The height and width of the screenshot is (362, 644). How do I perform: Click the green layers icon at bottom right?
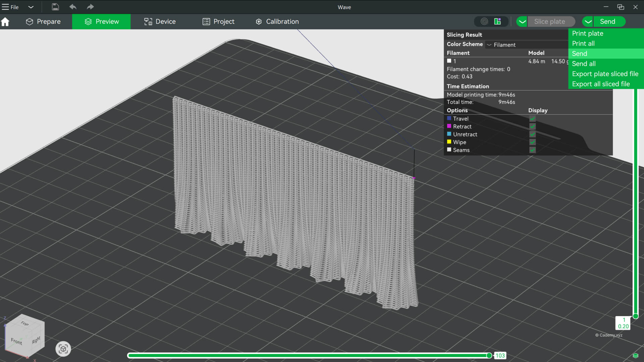(x=635, y=356)
